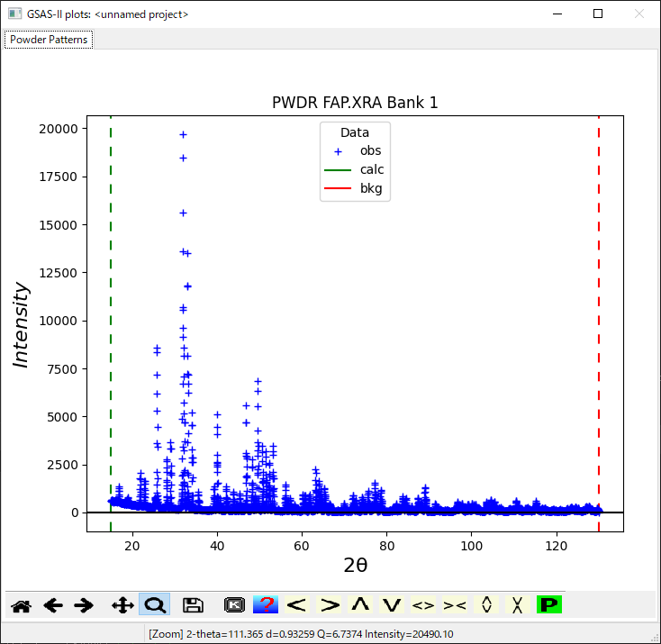The height and width of the screenshot is (644, 661).
Task: Go back to previous view arrow
Action: 53,605
